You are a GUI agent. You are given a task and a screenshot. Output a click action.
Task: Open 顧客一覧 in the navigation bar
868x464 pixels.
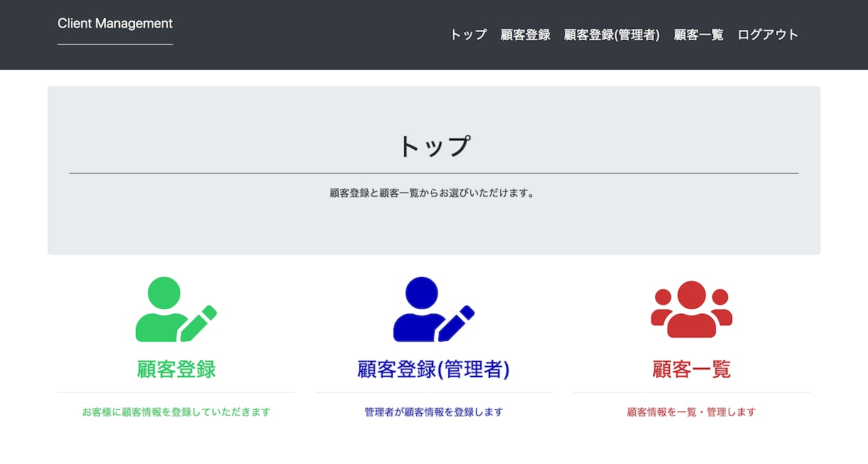click(x=699, y=35)
